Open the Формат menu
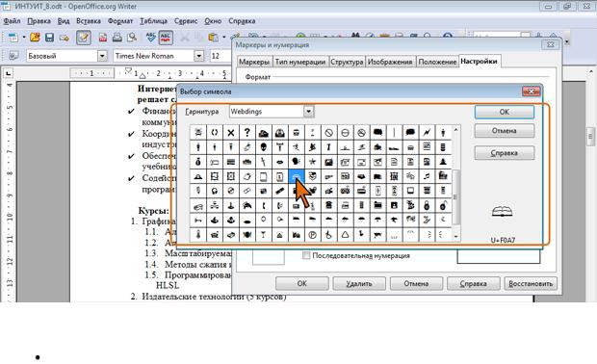 (x=120, y=21)
